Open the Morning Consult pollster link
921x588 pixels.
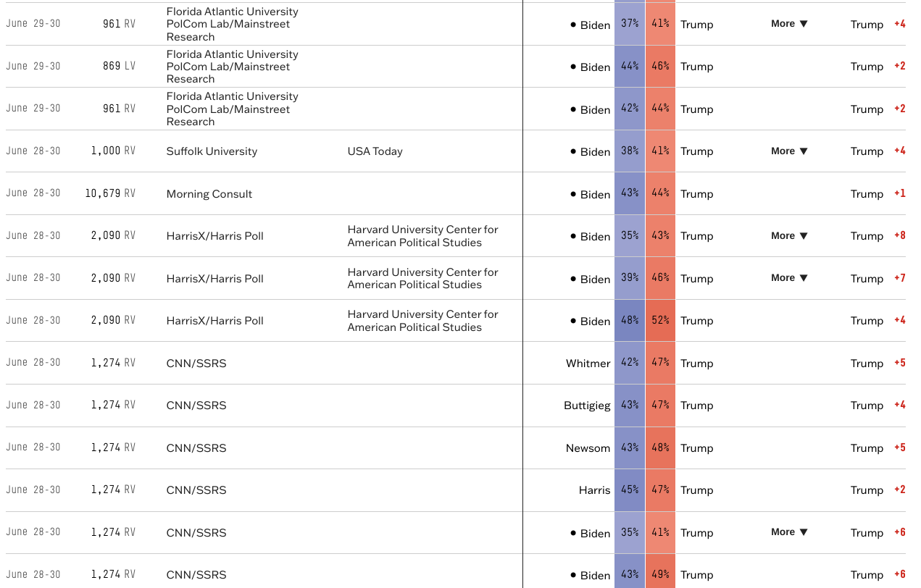point(209,194)
